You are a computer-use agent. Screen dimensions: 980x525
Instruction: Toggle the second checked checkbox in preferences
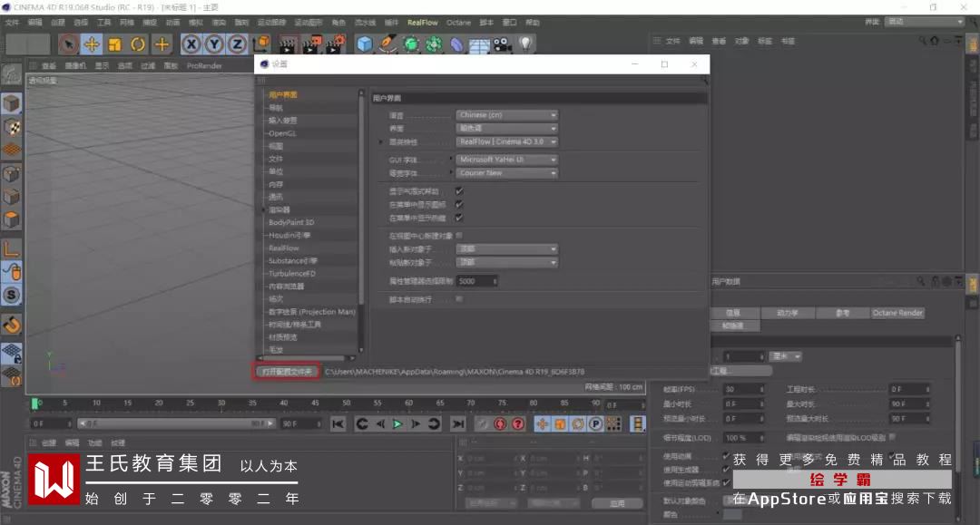point(459,204)
